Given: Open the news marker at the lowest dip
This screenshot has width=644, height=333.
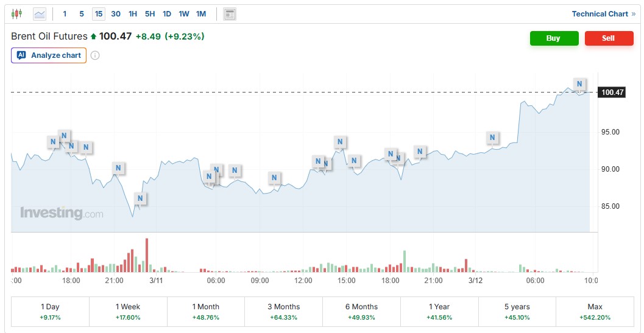Looking at the screenshot, I should [140, 198].
